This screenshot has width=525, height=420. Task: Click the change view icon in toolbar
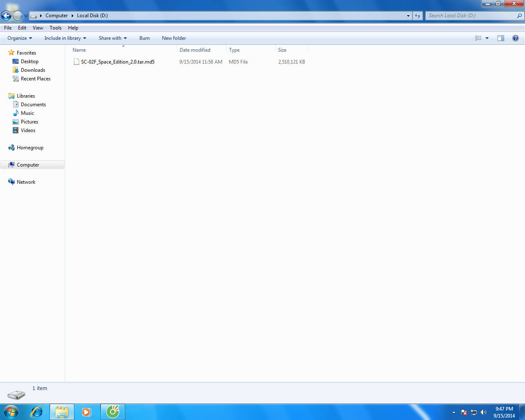478,38
